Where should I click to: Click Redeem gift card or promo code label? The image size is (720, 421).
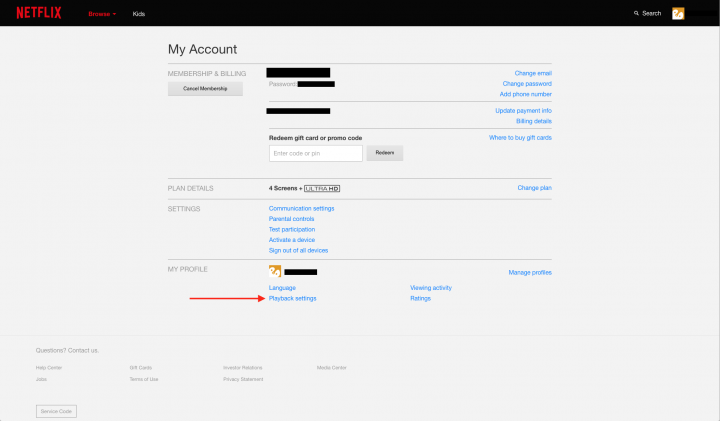coord(315,138)
